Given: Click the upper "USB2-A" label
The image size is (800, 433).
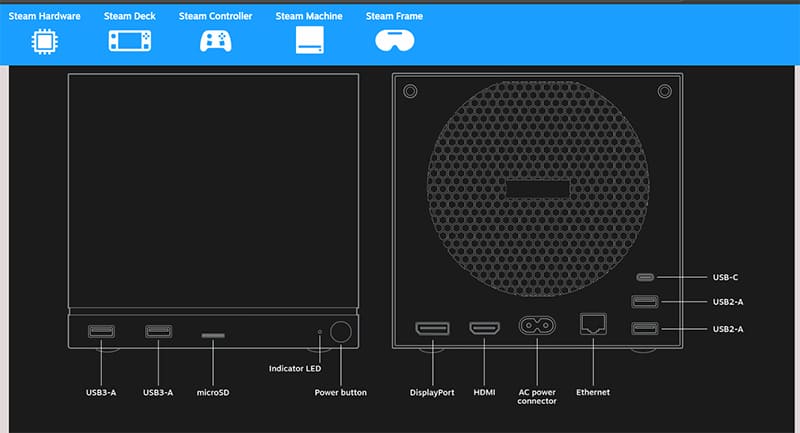Looking at the screenshot, I should [x=728, y=301].
